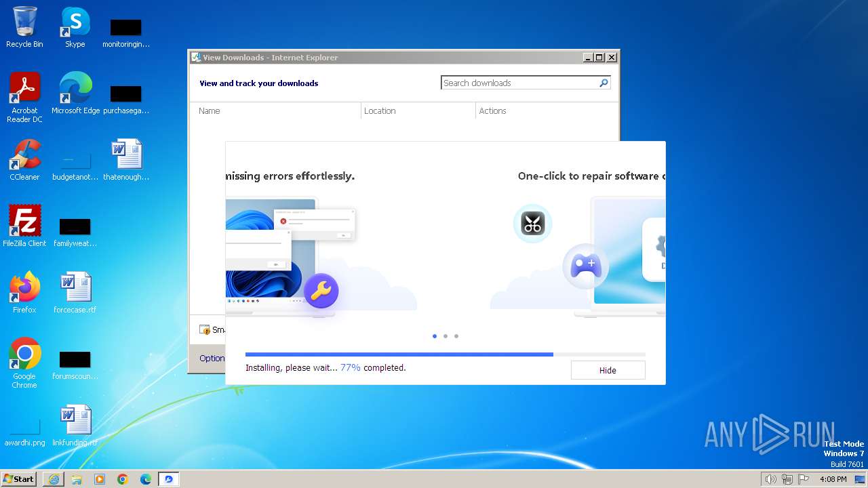Click the SmartScreen shield icon in downloads window
The width and height of the screenshot is (868, 488).
pos(205,330)
